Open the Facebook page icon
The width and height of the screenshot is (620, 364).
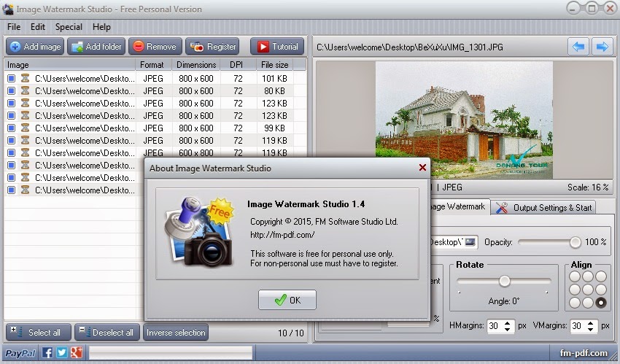click(47, 352)
